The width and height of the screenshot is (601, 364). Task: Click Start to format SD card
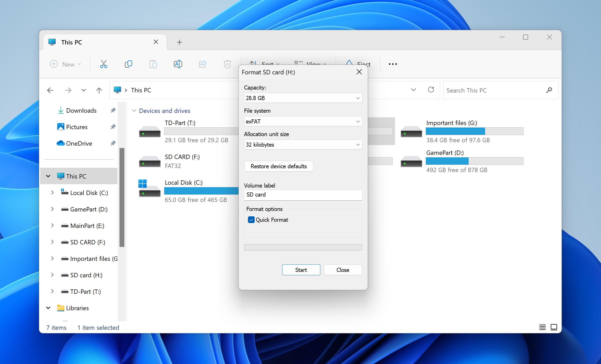(301, 270)
